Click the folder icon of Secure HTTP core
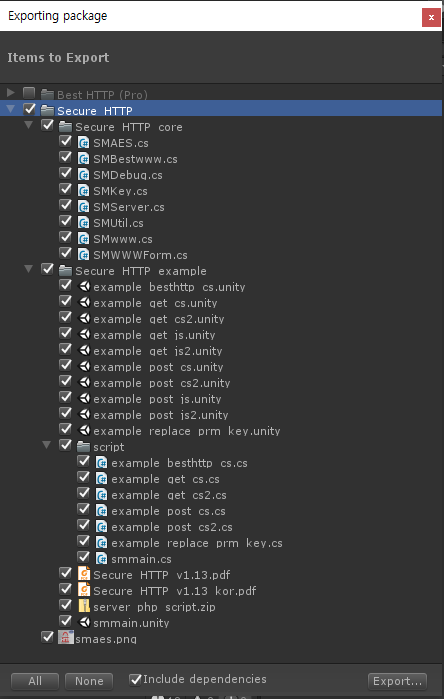The width and height of the screenshot is (444, 699). 66,127
